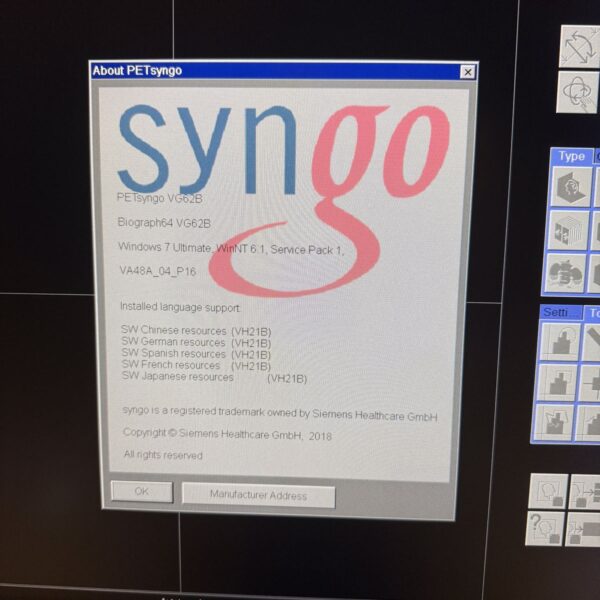Select the striped slab cube type icon
Viewport: 600px width, 600px height.
tap(568, 230)
